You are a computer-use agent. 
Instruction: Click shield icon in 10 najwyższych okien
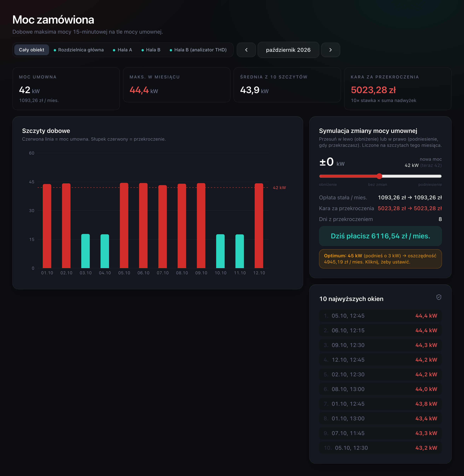tap(439, 297)
